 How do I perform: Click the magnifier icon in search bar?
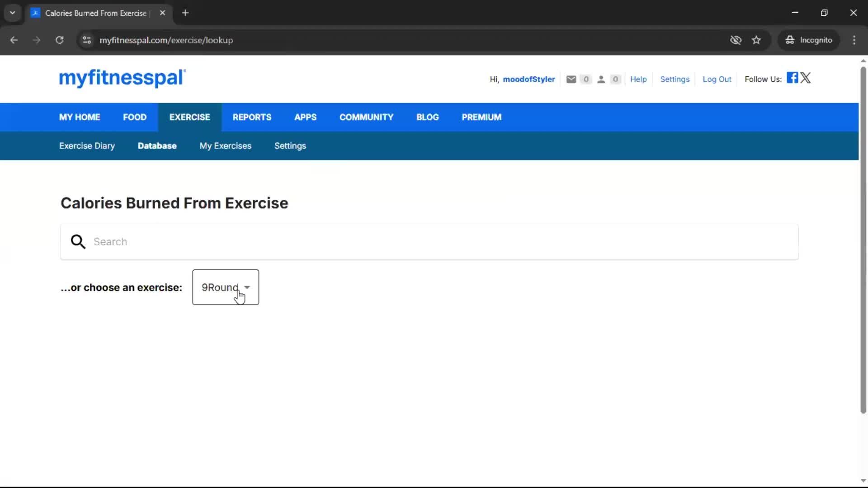[77, 241]
